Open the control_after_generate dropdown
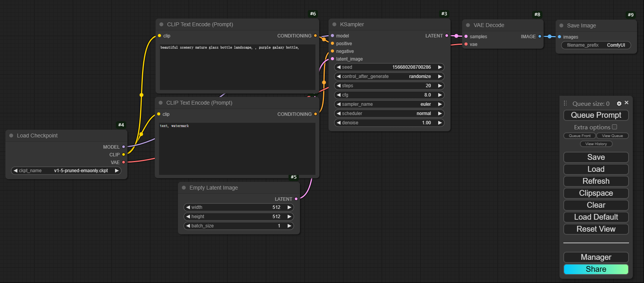The width and height of the screenshot is (644, 283). pos(389,76)
